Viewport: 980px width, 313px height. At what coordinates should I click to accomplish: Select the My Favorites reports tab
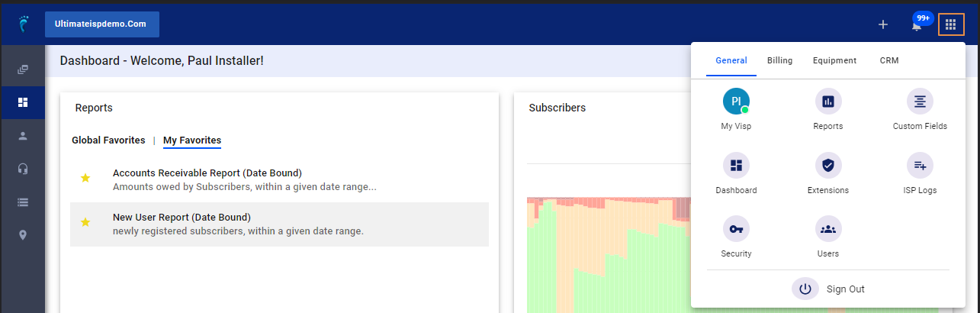tap(192, 140)
